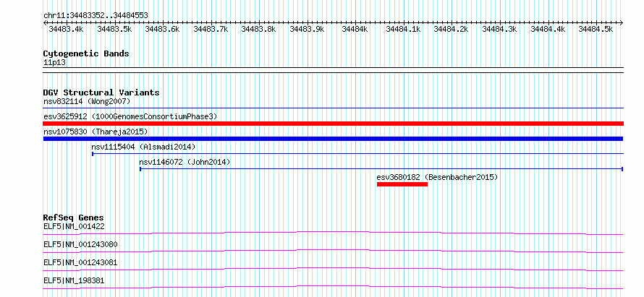Click the nsv1146072 variant line
The image size is (644, 297).
coord(381,168)
